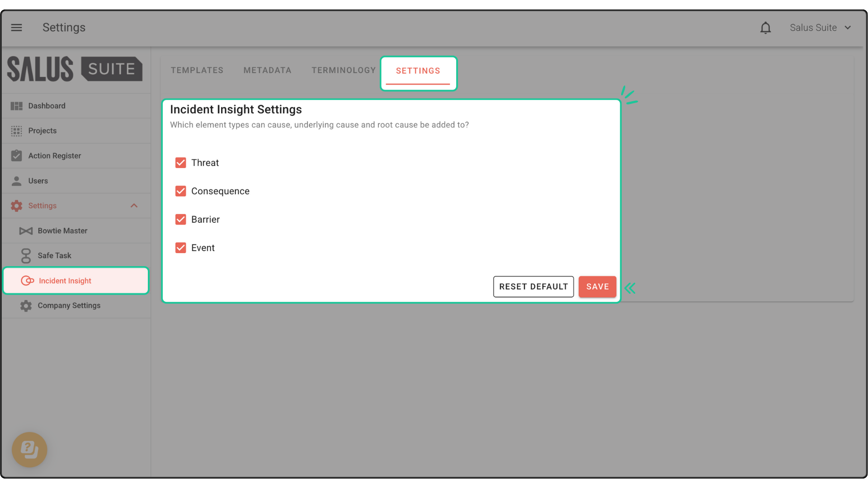Click the Users person icon
Image resolution: width=868 pixels, height=488 pixels.
click(x=17, y=181)
